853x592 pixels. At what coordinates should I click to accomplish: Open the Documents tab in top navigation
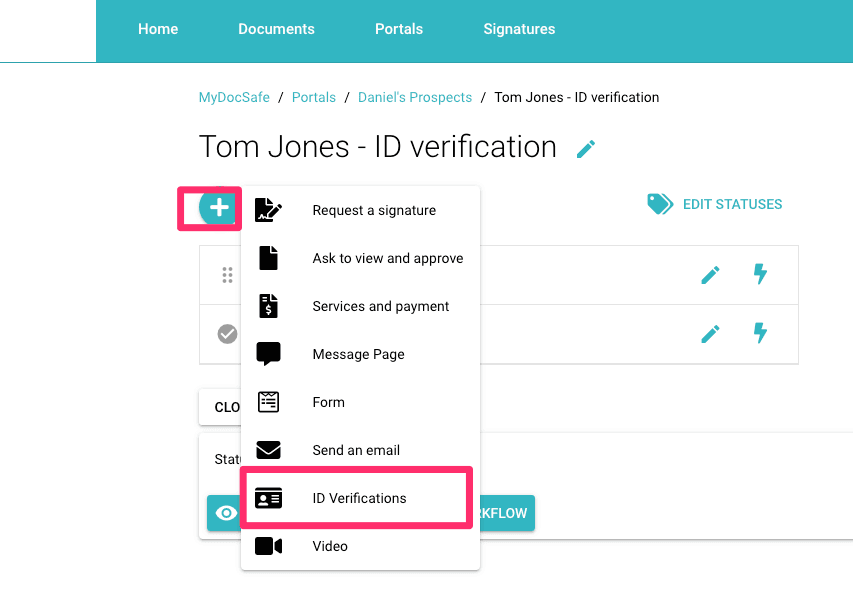276,29
